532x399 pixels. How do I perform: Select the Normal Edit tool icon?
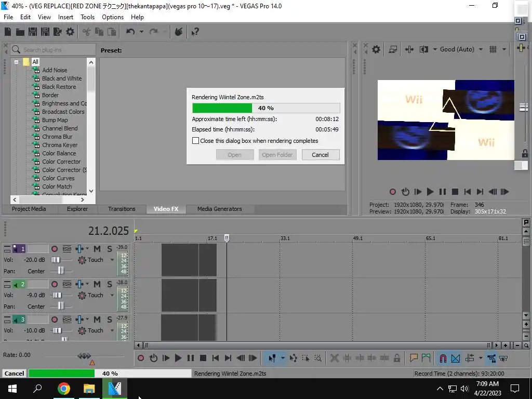coord(272,358)
